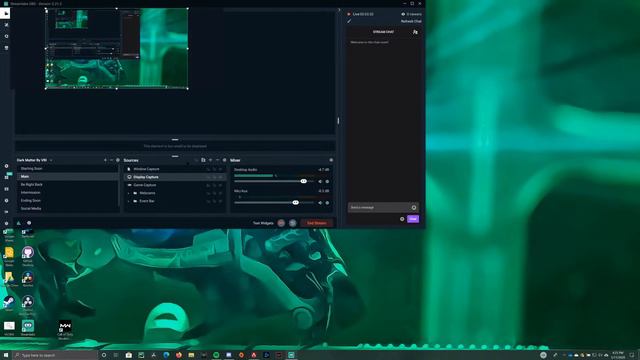Image resolution: width=640 pixels, height=360 pixels.
Task: Add a new scene with the plus icon
Action: point(105,160)
